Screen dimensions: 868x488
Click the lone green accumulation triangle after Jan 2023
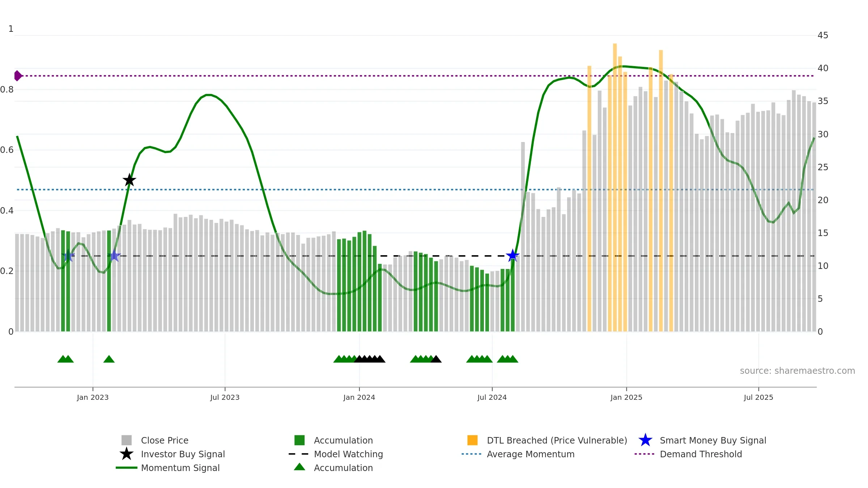click(x=109, y=359)
